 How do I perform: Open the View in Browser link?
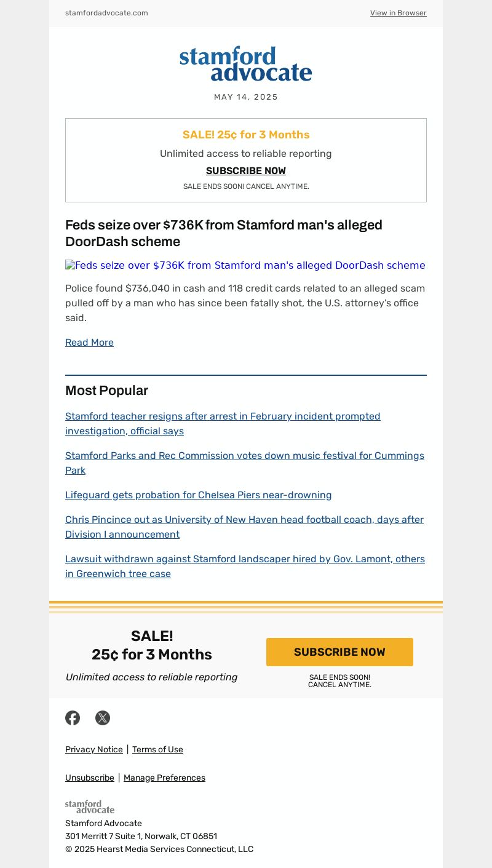(x=398, y=13)
